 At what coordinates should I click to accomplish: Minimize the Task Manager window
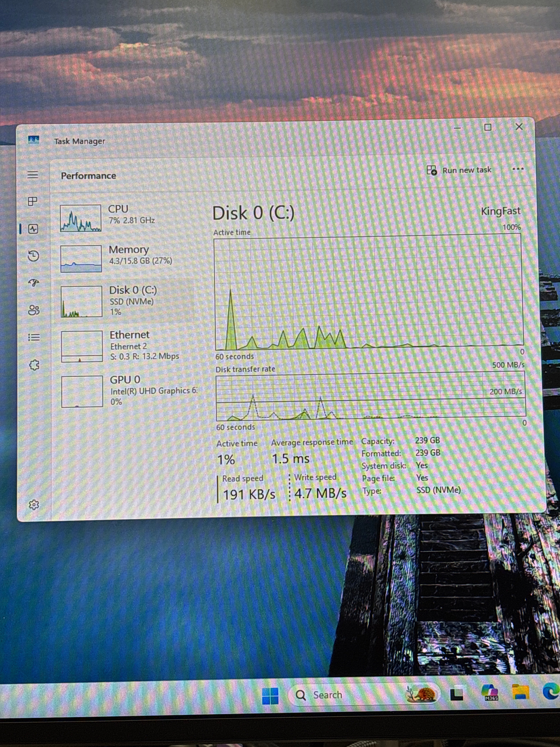click(457, 128)
